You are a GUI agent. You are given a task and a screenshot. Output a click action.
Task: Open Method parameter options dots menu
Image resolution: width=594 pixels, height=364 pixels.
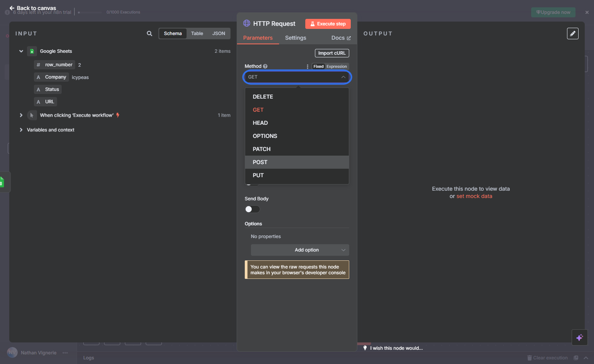click(x=307, y=67)
